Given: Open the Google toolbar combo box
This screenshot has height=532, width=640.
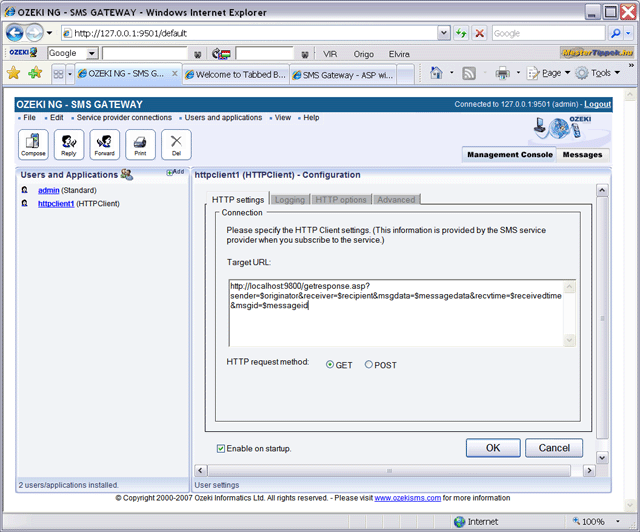Looking at the screenshot, I should coord(73,53).
